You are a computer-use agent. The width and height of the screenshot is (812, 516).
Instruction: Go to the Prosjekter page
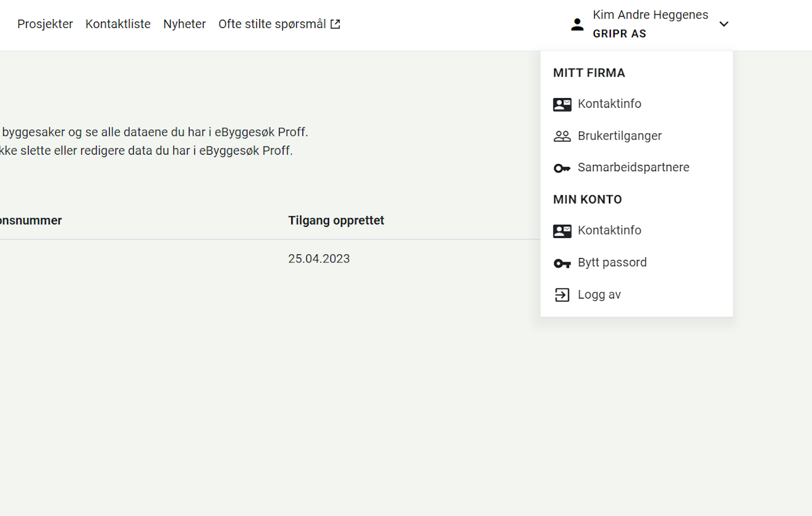point(45,24)
